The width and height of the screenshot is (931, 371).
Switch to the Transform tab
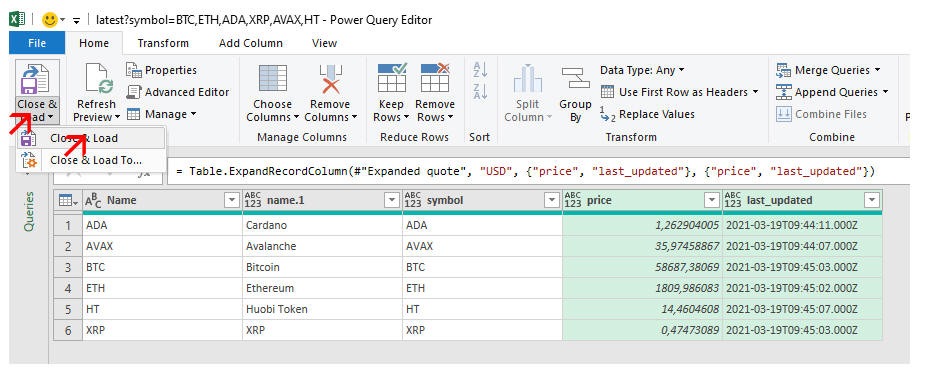coord(163,43)
